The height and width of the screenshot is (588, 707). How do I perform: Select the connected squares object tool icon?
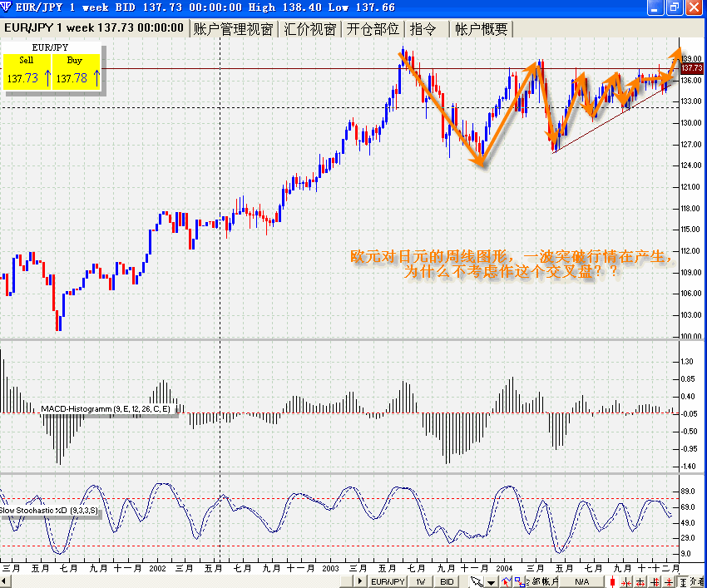519,581
